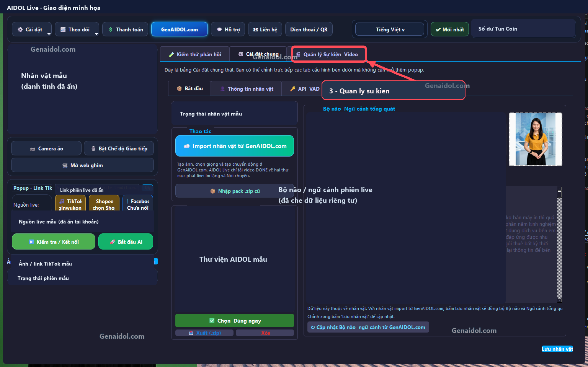The image size is (588, 367).
Task: Click the red Xóa delete button
Action: [x=265, y=333]
